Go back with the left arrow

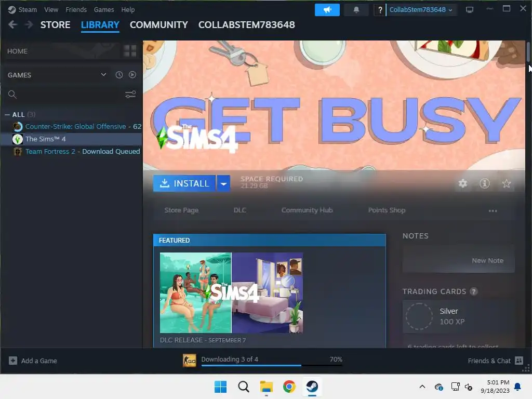tap(12, 25)
